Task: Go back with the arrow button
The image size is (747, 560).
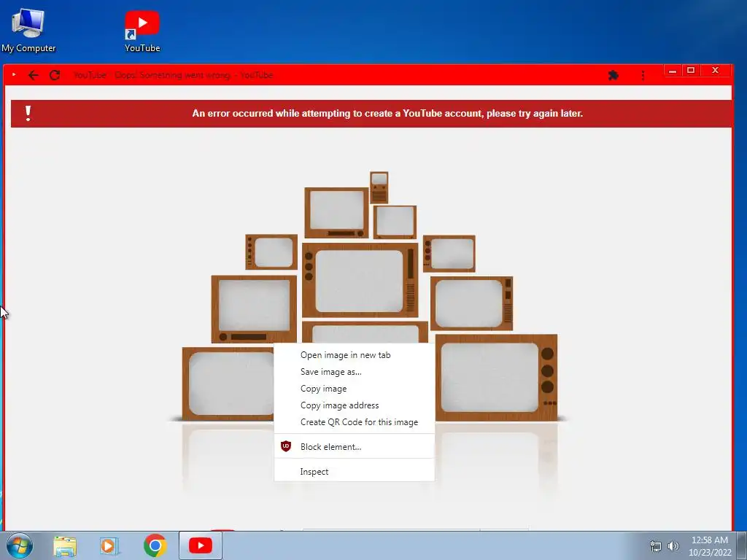Action: [33, 75]
